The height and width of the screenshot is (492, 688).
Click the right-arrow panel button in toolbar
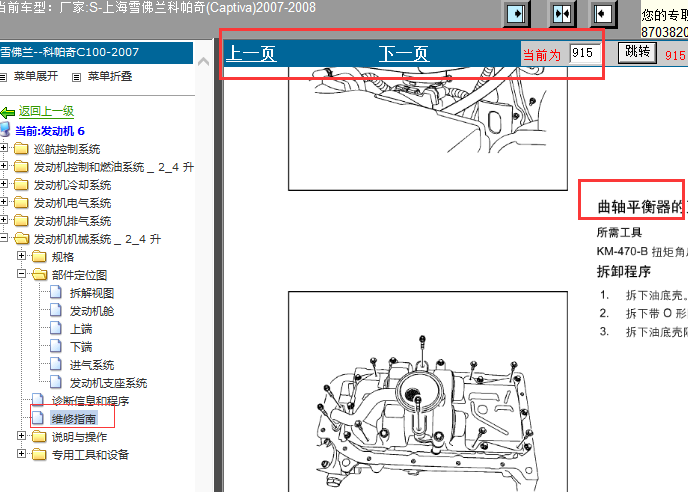click(516, 14)
